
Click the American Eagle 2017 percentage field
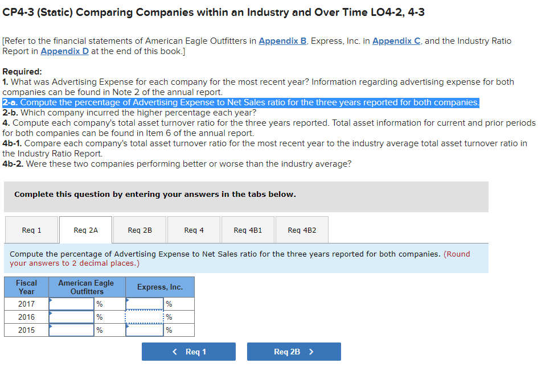(x=71, y=304)
